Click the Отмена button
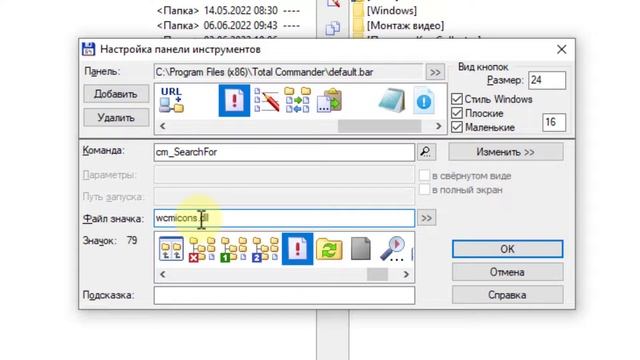 (x=507, y=272)
